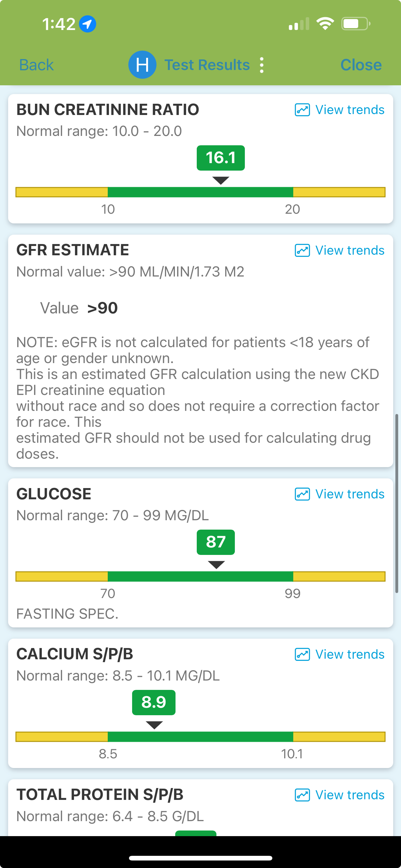Tap the location arrow status icon
The width and height of the screenshot is (401, 868).
(x=87, y=24)
